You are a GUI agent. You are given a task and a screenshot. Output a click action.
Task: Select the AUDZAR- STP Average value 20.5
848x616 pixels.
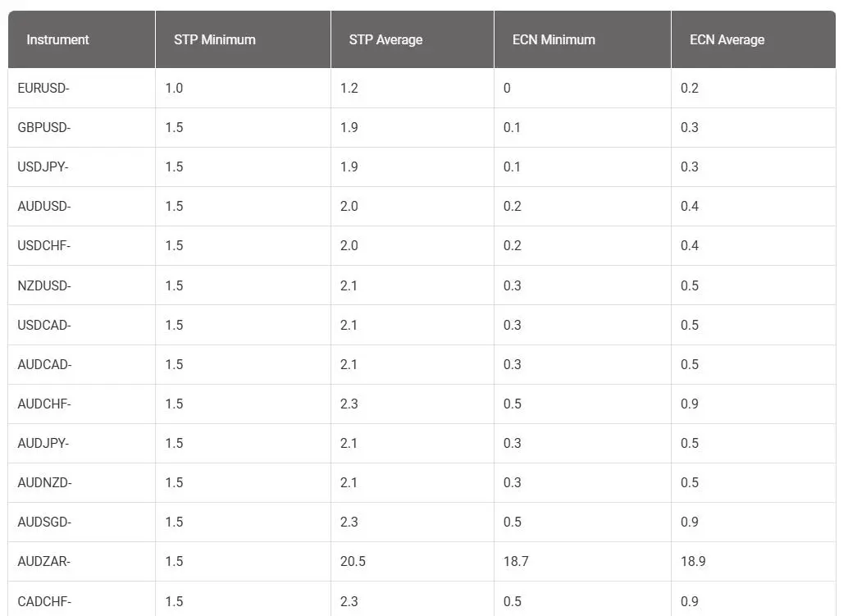point(353,561)
